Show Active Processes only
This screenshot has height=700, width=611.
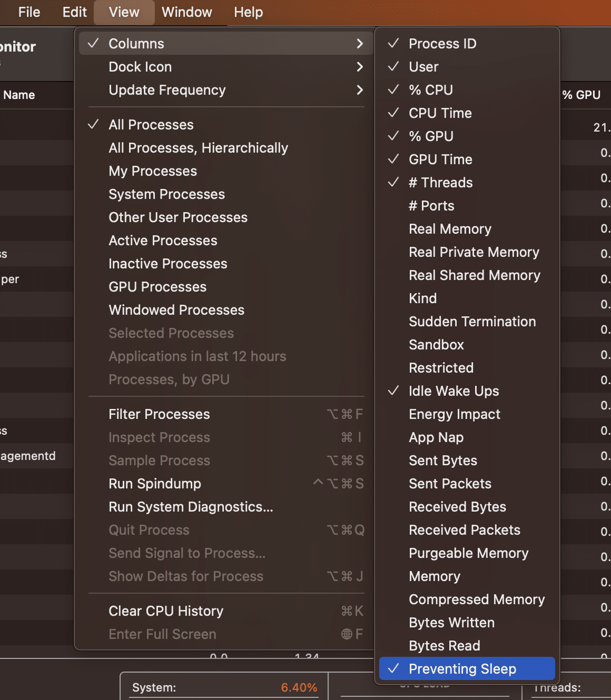pos(226,241)
